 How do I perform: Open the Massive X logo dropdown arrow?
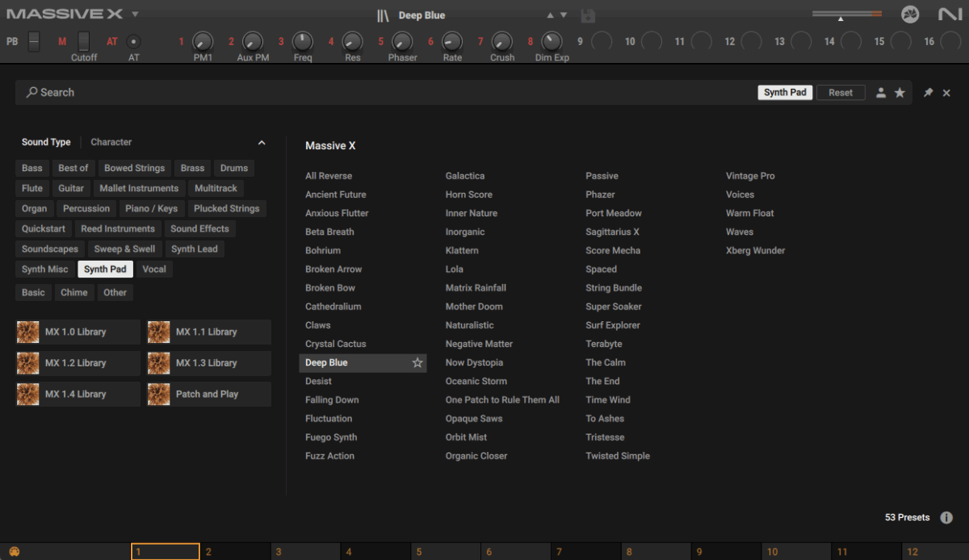tap(135, 15)
